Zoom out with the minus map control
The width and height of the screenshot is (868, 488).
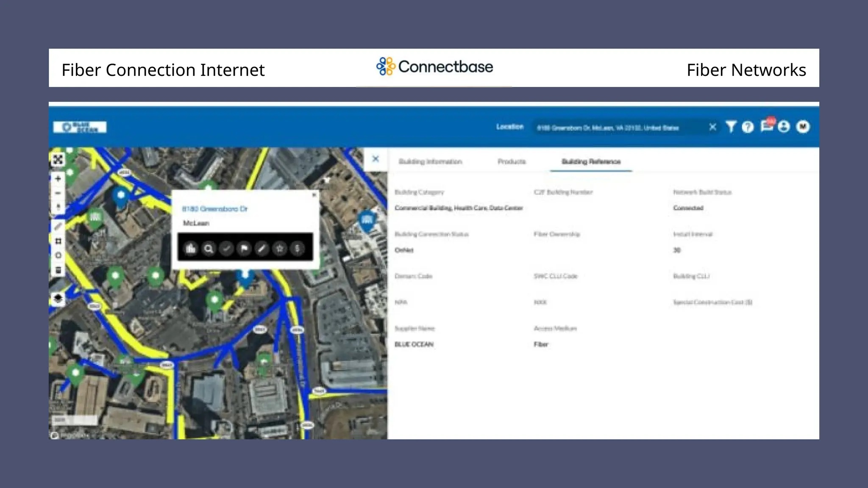(x=58, y=193)
